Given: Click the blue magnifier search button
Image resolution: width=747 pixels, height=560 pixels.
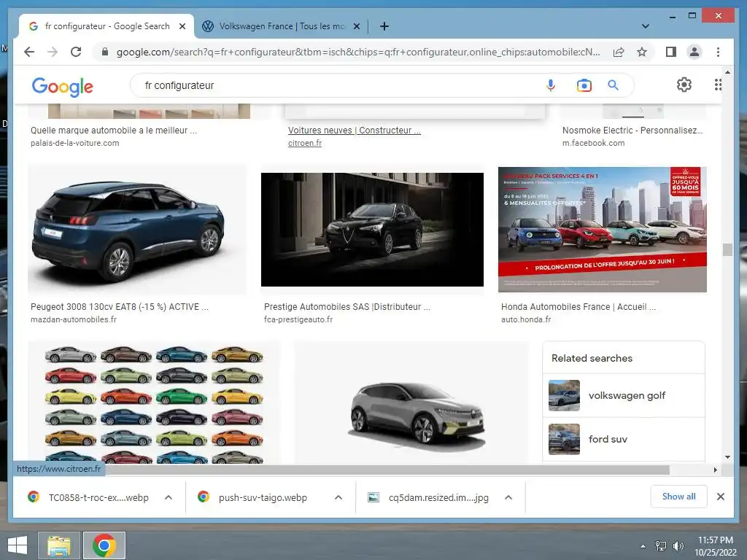Looking at the screenshot, I should coord(613,85).
